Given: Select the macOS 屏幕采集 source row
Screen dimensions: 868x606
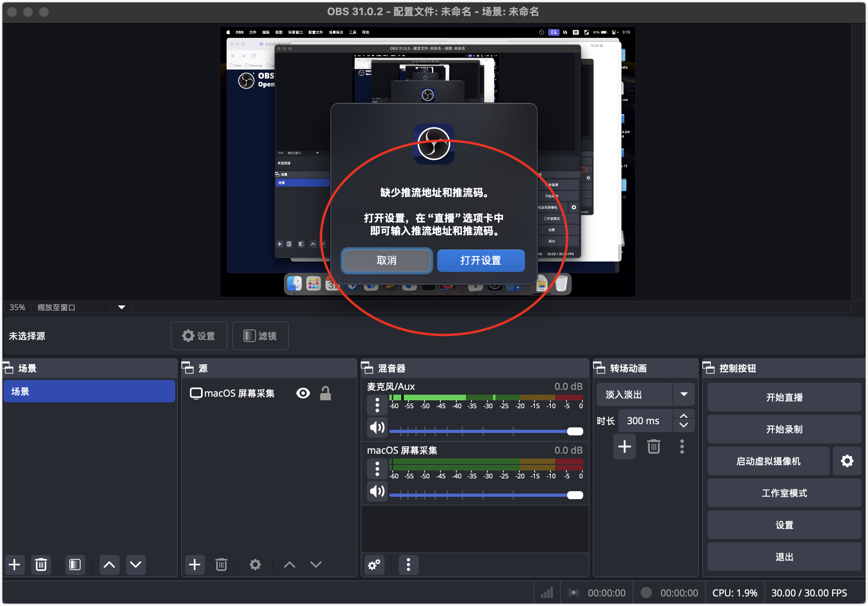Looking at the screenshot, I should click(269, 394).
